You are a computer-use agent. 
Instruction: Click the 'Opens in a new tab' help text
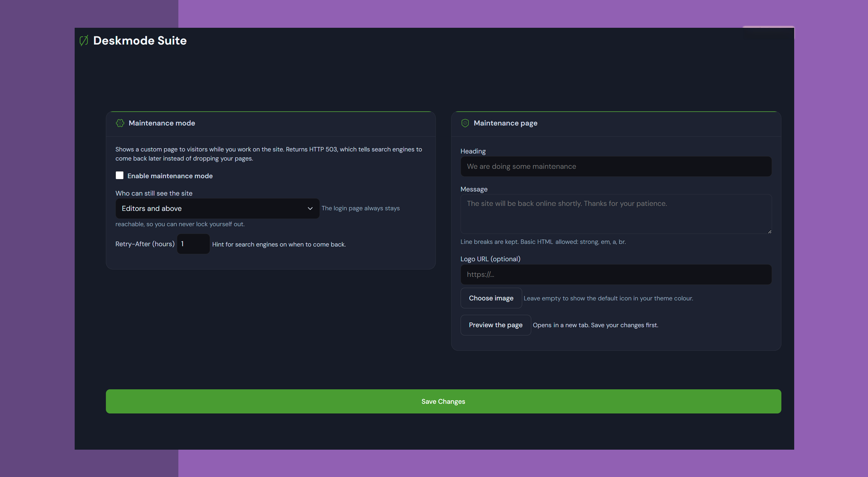click(595, 325)
